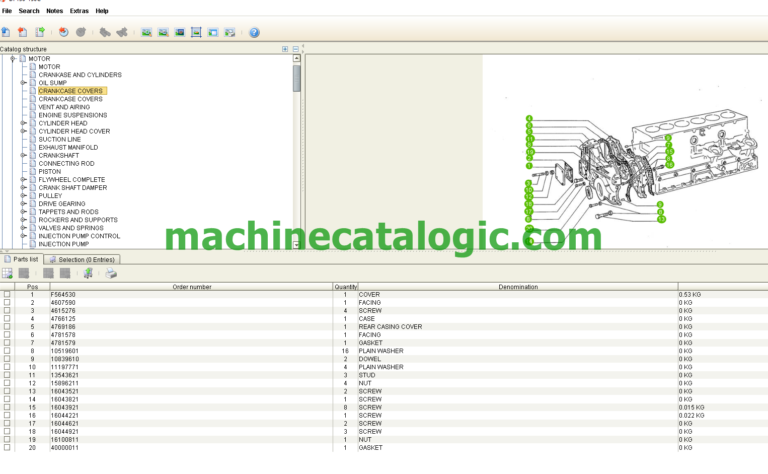Click the second image zoom toolbar icon
This screenshot has width=768, height=474.
click(x=163, y=32)
